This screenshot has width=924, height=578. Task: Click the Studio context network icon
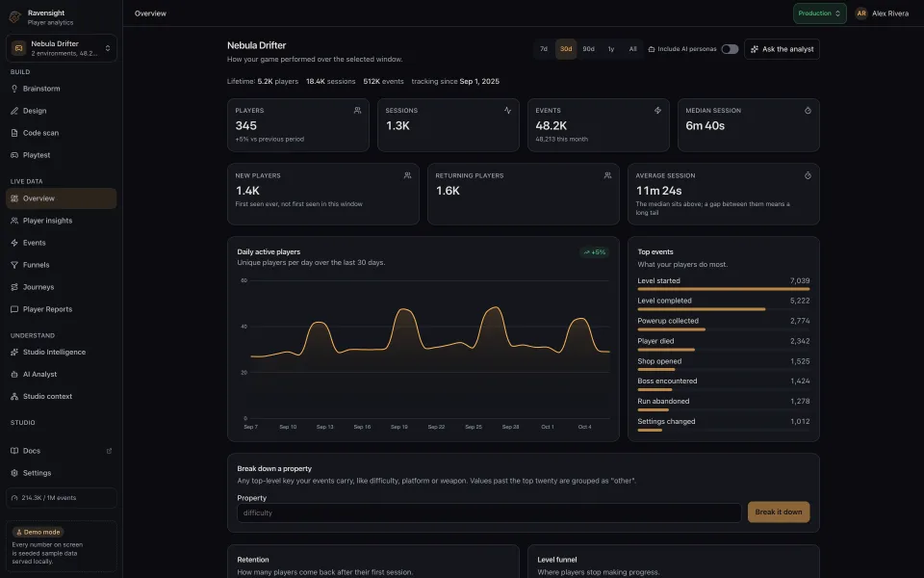click(x=14, y=396)
